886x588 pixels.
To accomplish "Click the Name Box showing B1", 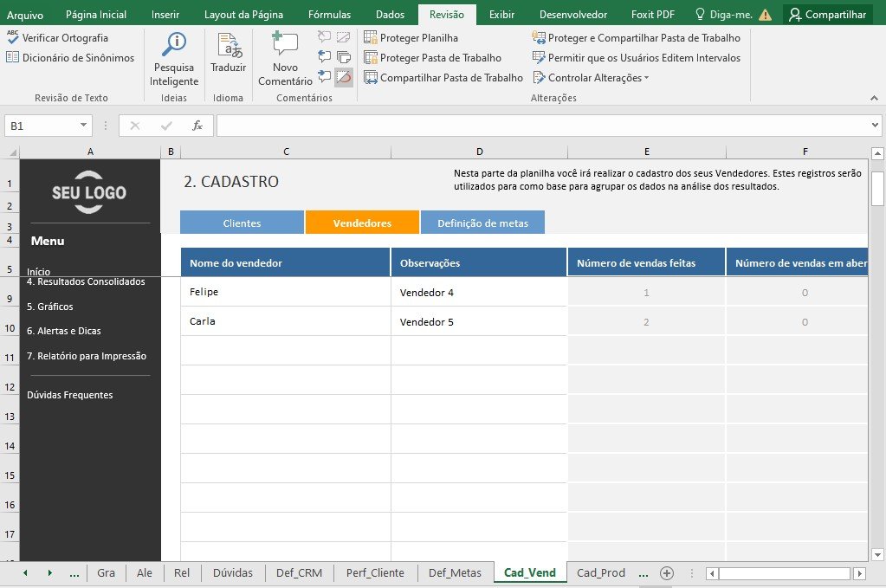I will click(x=41, y=126).
